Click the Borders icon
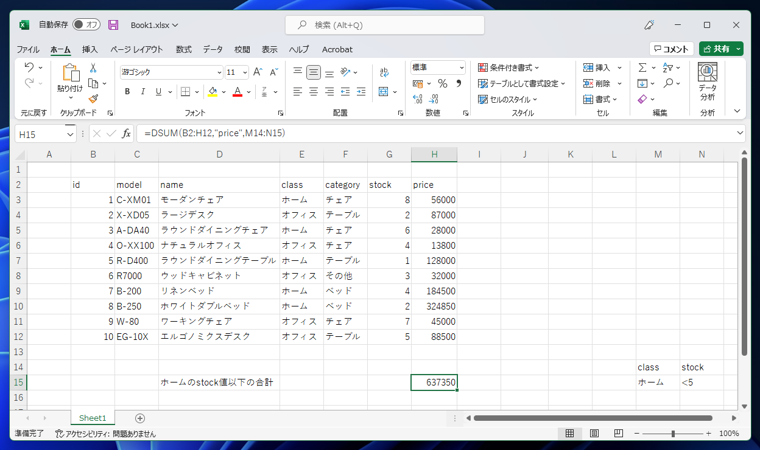 [185, 91]
